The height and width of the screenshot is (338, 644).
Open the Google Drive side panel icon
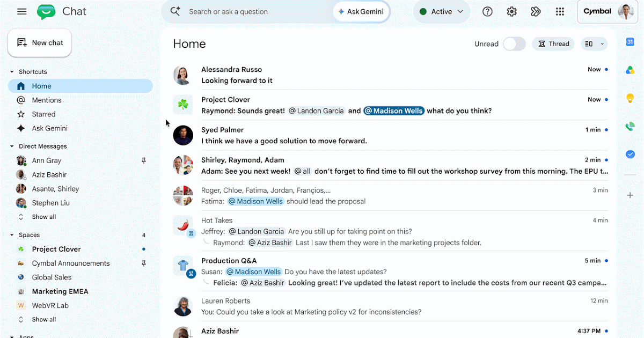[630, 70]
